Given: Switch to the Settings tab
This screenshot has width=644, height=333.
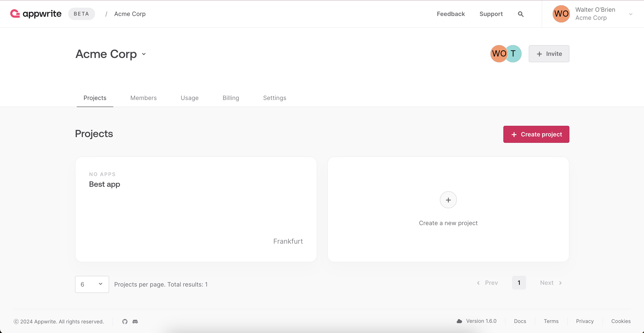Looking at the screenshot, I should click(x=274, y=98).
